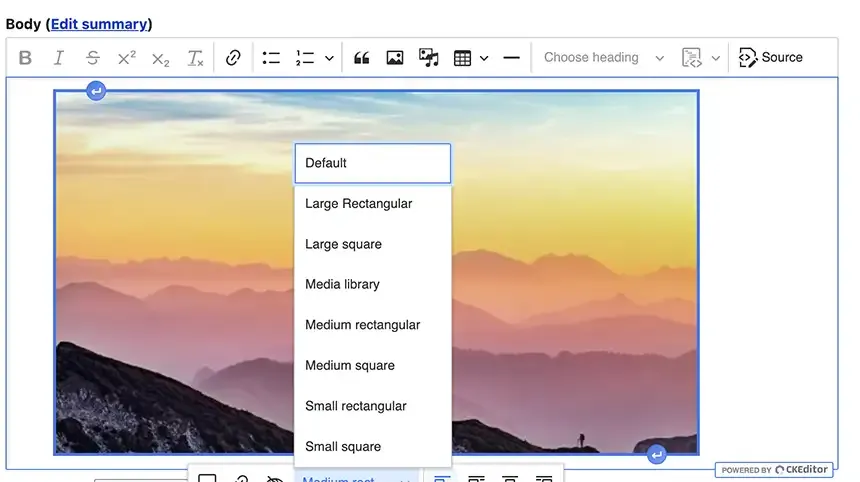Open the Choose heading dropdown
The width and height of the screenshot is (860, 482).
603,58
